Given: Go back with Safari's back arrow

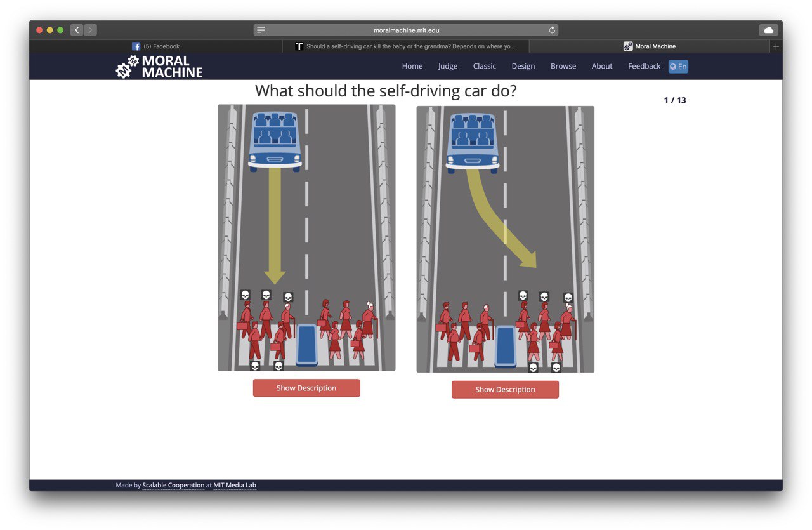Looking at the screenshot, I should (77, 30).
